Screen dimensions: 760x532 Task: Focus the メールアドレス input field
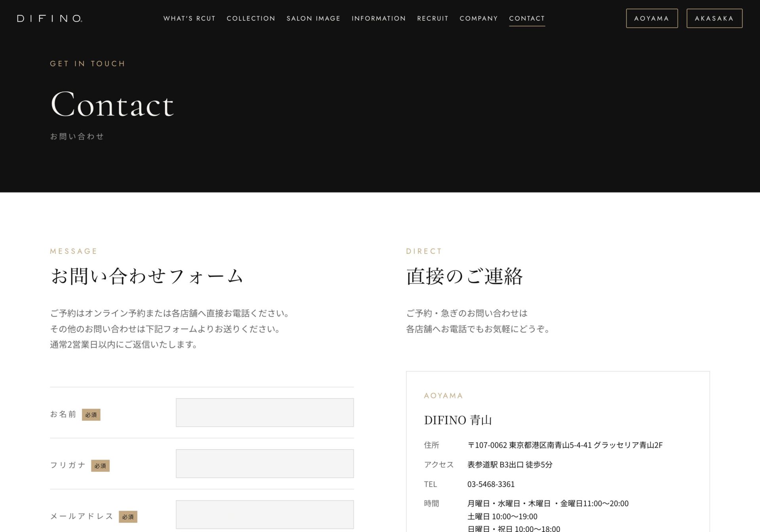[x=265, y=515]
